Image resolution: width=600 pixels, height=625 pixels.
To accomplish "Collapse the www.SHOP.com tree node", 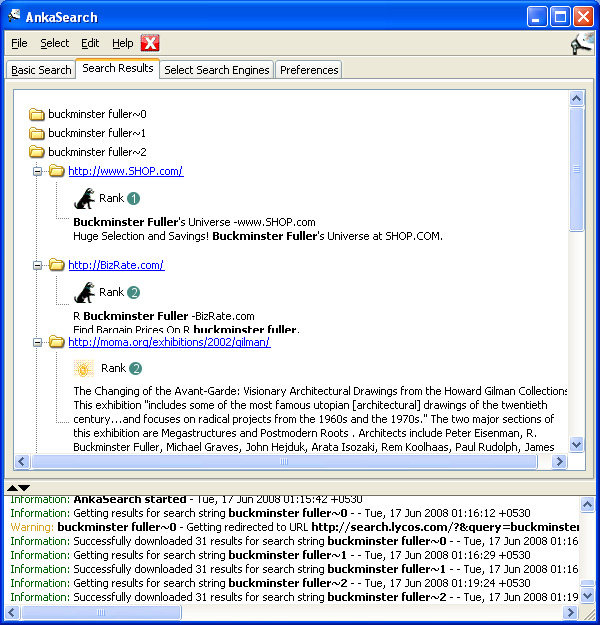I will [38, 171].
